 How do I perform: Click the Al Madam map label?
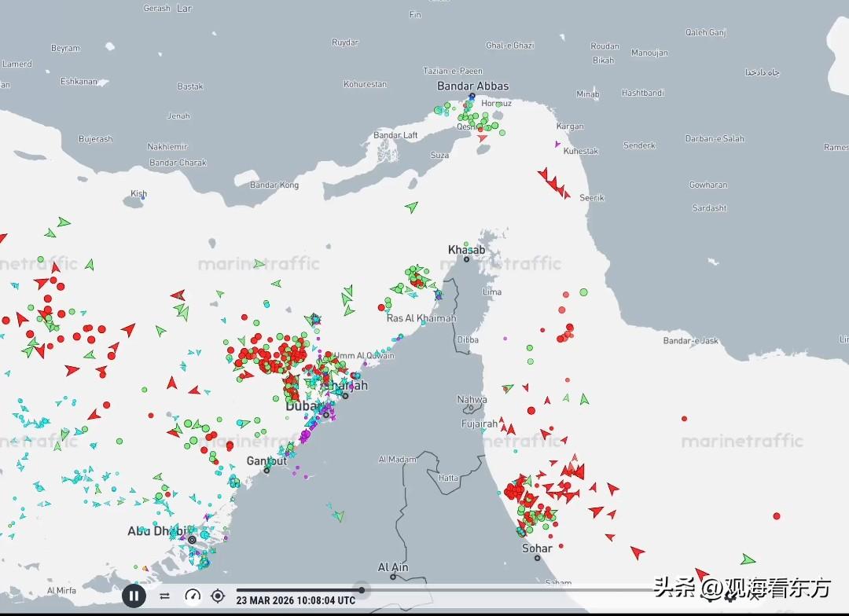[398, 460]
